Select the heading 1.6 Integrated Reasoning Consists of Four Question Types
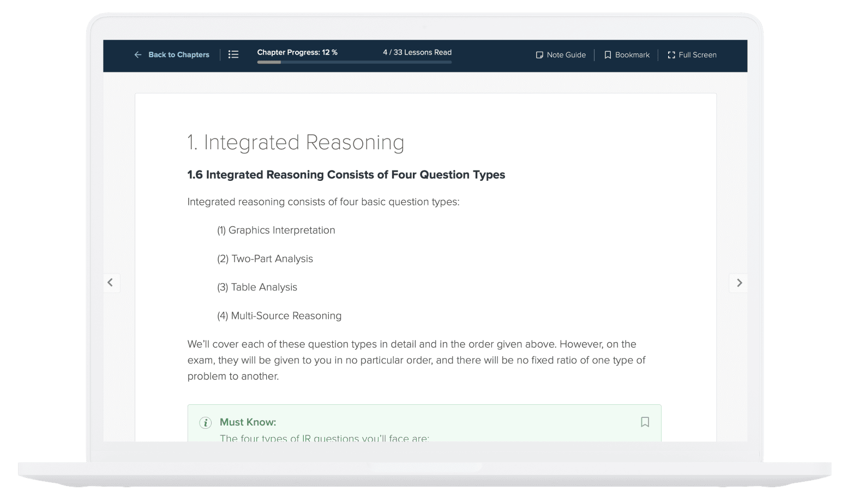The image size is (853, 504). (346, 175)
